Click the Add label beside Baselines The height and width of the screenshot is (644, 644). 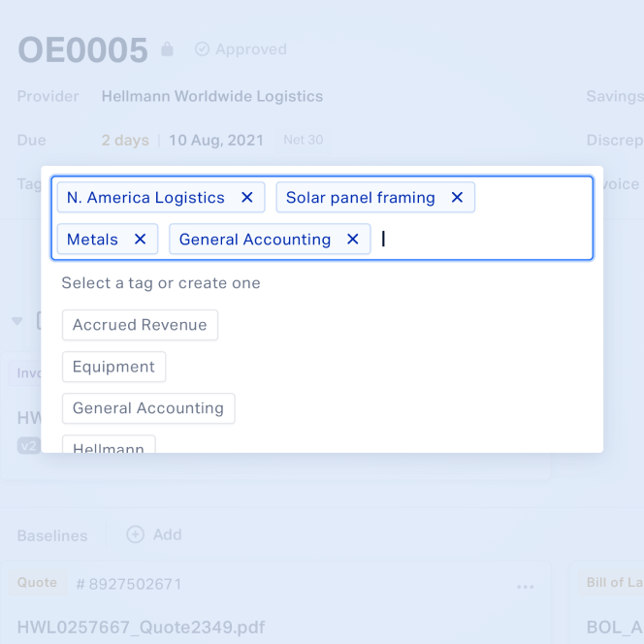pos(167,534)
